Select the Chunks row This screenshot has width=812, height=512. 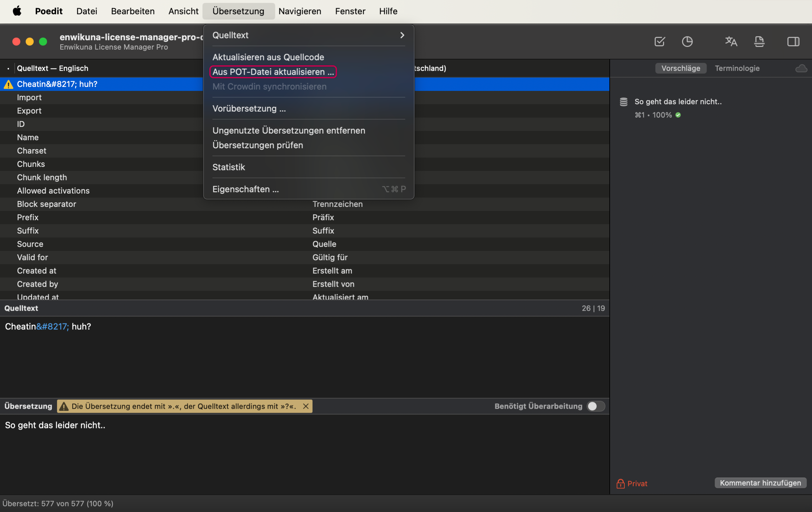coord(305,164)
